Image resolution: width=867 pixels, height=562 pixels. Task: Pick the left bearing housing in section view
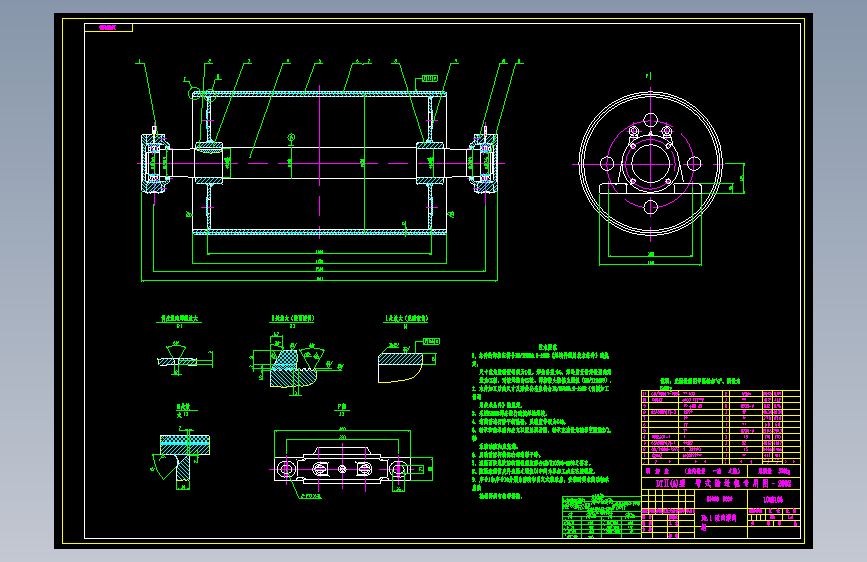click(x=154, y=164)
